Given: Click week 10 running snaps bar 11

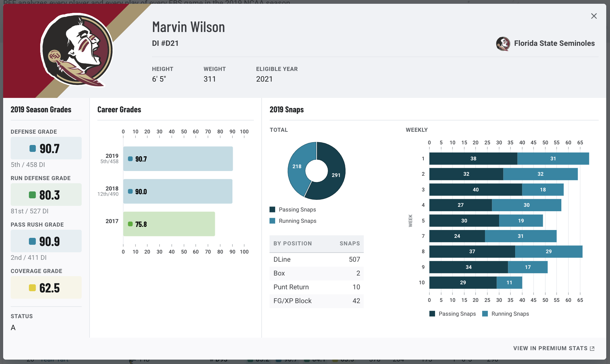Looking at the screenshot, I should (x=509, y=283).
